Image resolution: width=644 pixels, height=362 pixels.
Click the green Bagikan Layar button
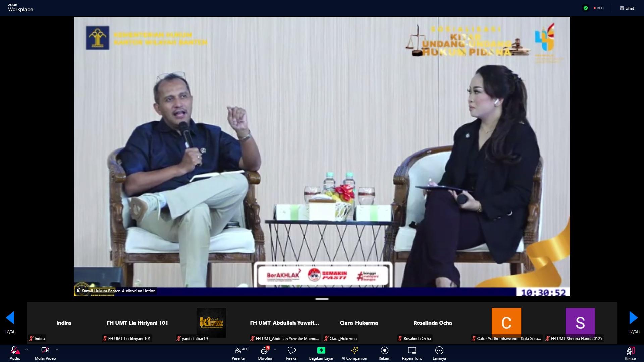[x=321, y=353]
